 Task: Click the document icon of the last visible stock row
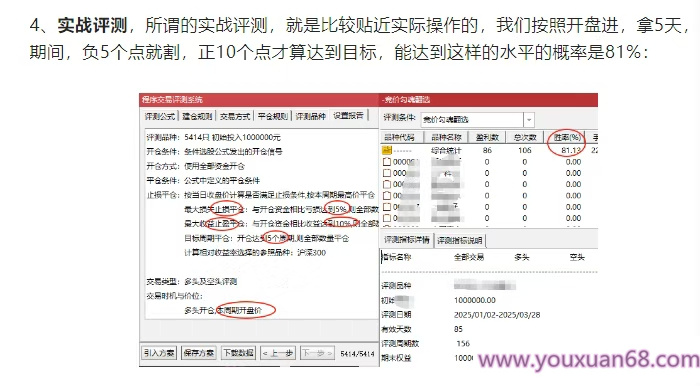[387, 218]
